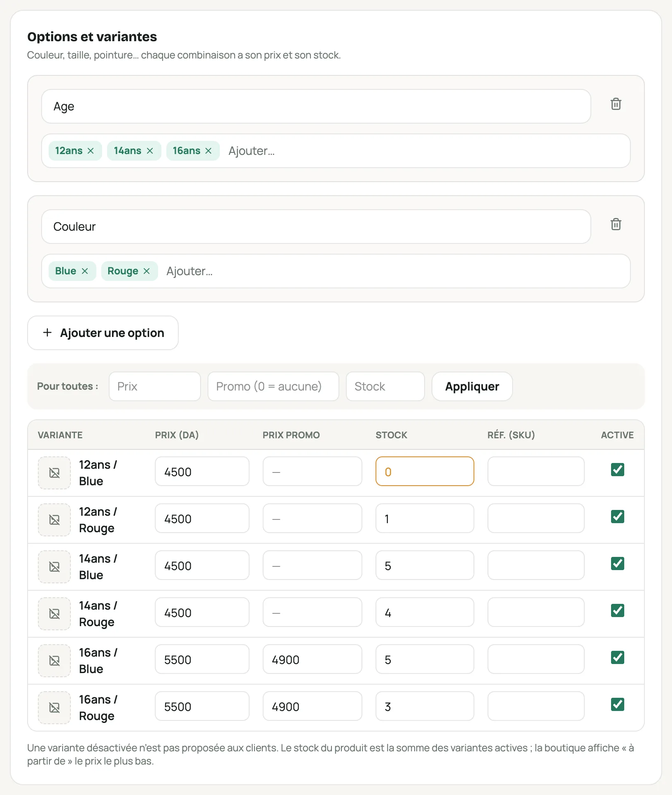The height and width of the screenshot is (795, 672).
Task: Add image for 14ans / Blue variant
Action: (54, 567)
